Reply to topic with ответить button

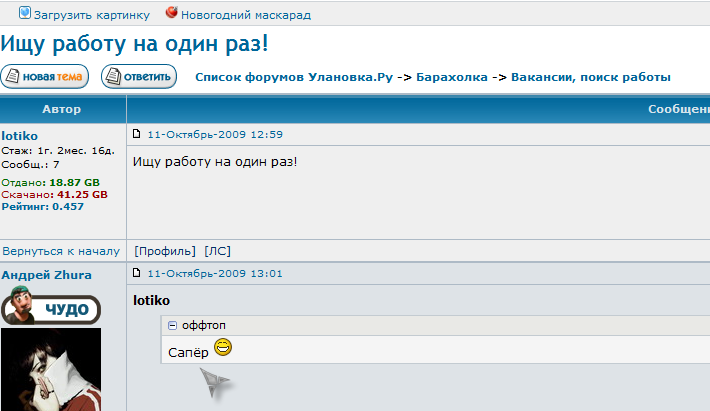point(139,76)
